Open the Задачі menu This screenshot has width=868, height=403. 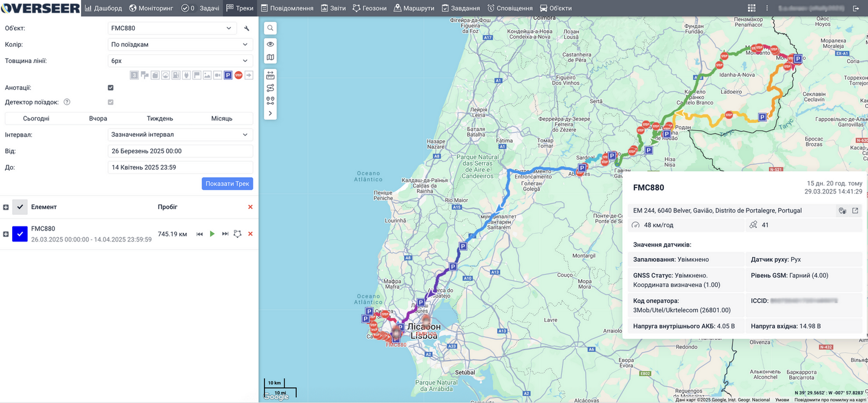click(200, 8)
